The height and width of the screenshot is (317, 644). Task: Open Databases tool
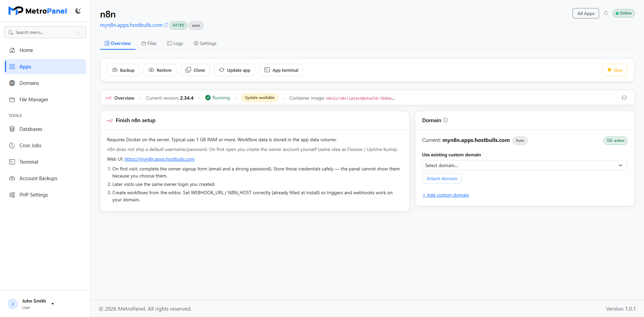(x=45, y=129)
